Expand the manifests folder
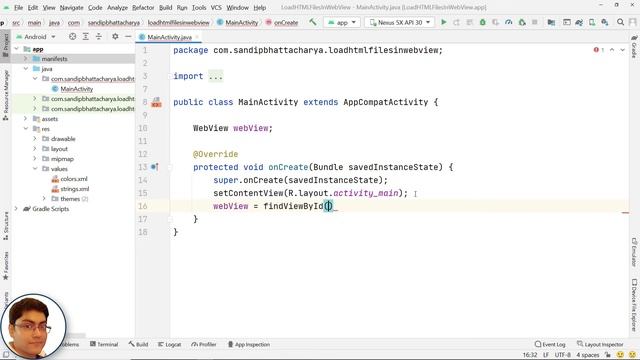 click(26, 59)
